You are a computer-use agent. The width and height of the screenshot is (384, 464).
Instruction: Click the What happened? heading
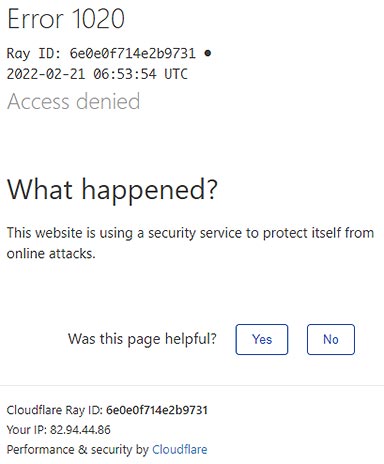[112, 189]
